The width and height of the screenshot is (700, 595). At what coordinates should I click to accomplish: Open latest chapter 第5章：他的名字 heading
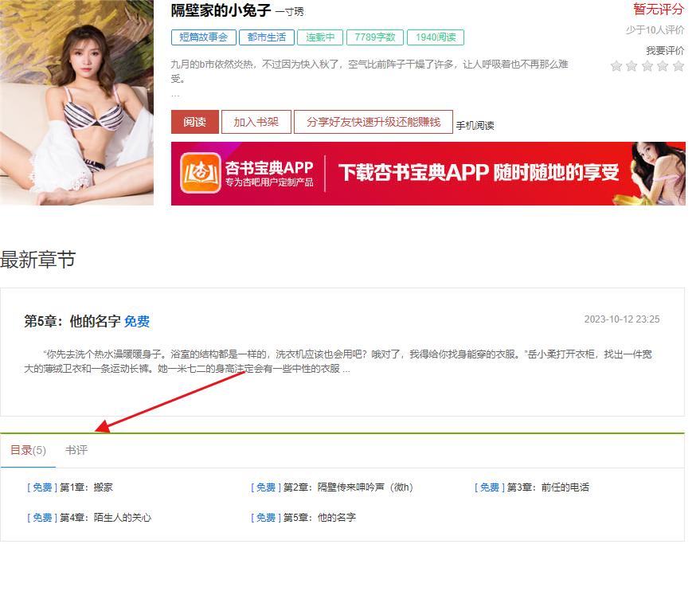pos(72,321)
